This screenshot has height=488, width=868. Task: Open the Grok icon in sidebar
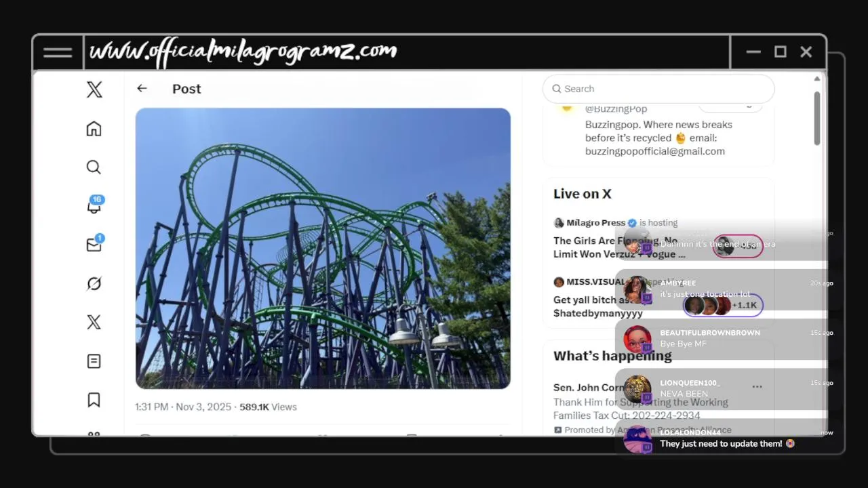click(x=94, y=283)
